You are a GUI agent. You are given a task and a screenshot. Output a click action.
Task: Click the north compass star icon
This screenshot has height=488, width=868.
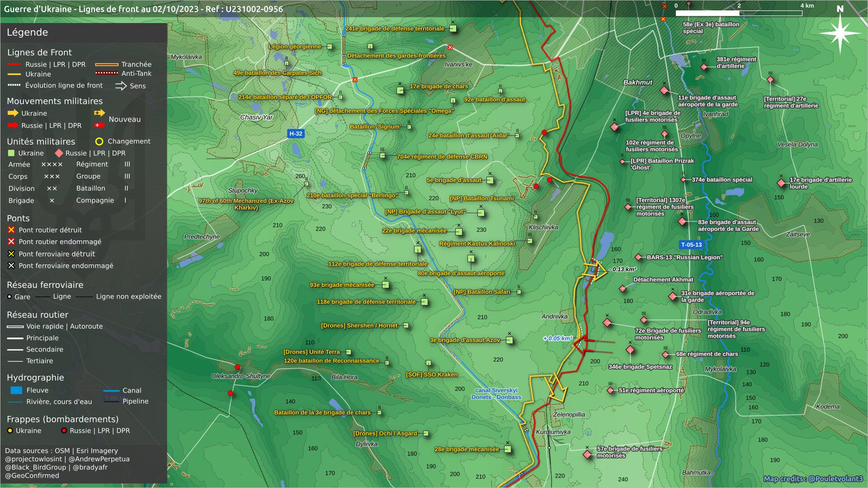(840, 33)
